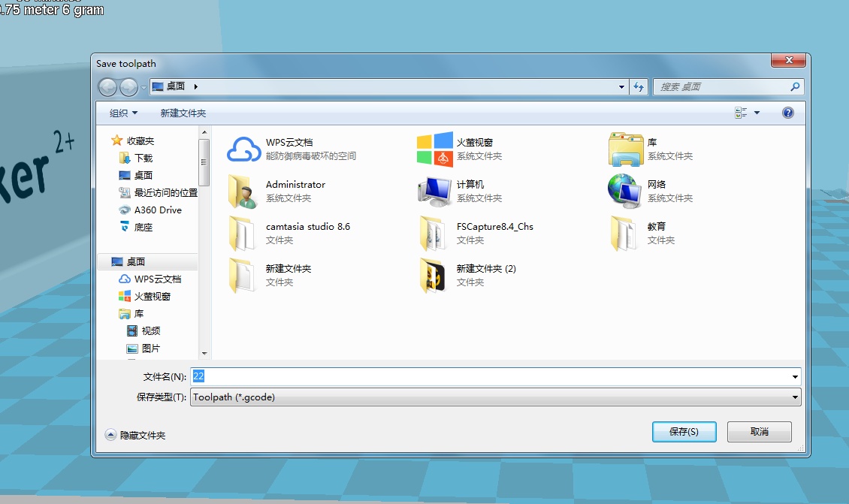This screenshot has width=849, height=504.
Task: Select A360 Drive in navigation pane
Action: [x=157, y=210]
